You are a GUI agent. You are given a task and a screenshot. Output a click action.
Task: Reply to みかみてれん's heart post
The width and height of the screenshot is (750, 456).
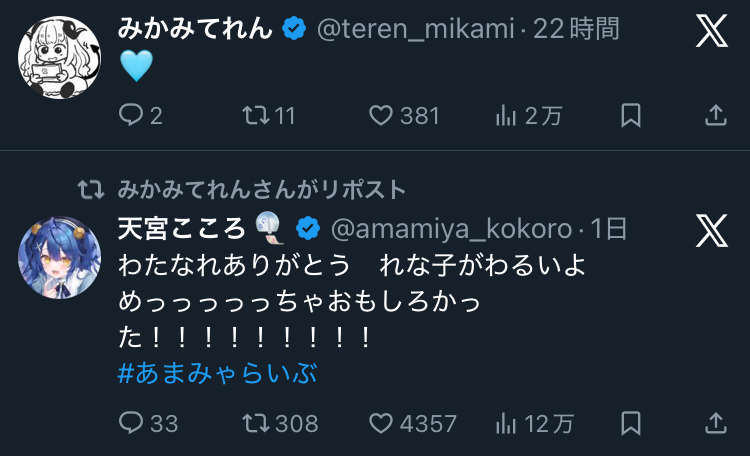pos(132,116)
